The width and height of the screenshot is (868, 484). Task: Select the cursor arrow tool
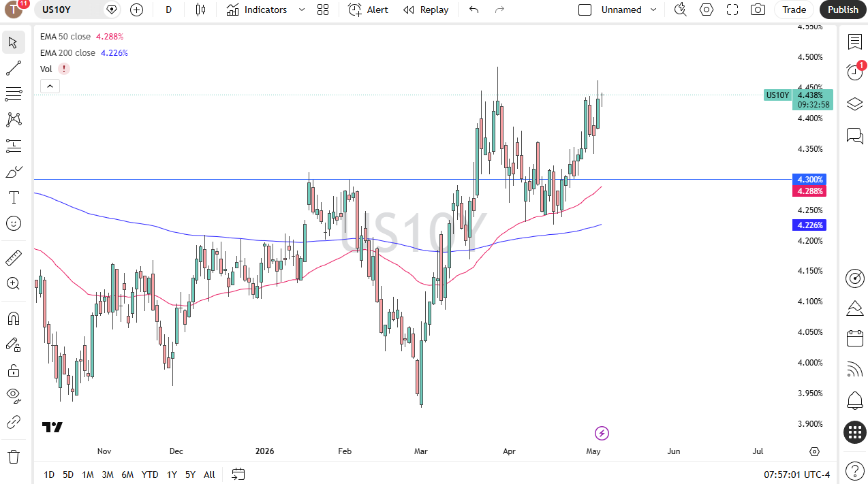pos(13,42)
